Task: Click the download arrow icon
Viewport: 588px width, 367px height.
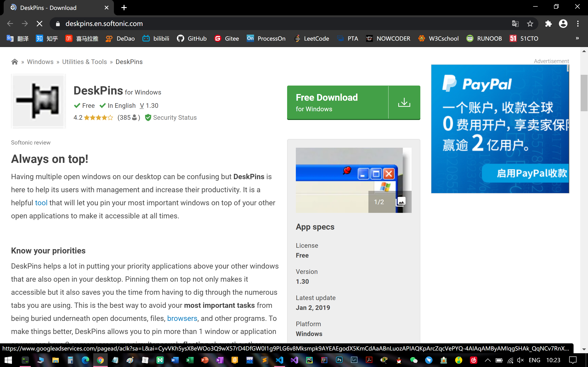Action: (404, 103)
